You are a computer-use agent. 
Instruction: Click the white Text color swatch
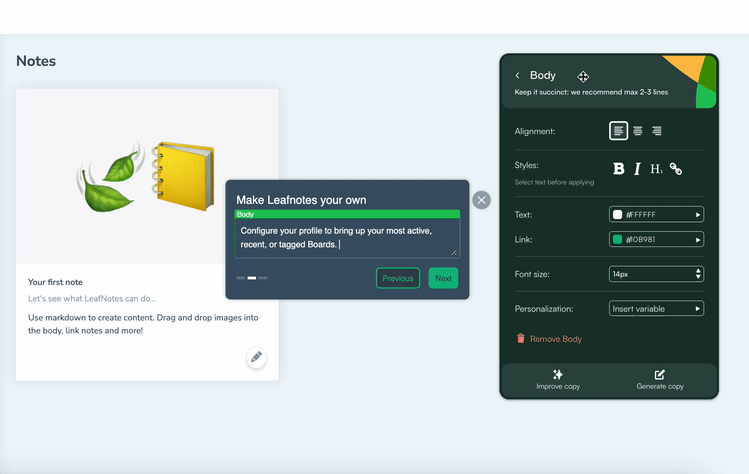click(x=618, y=215)
